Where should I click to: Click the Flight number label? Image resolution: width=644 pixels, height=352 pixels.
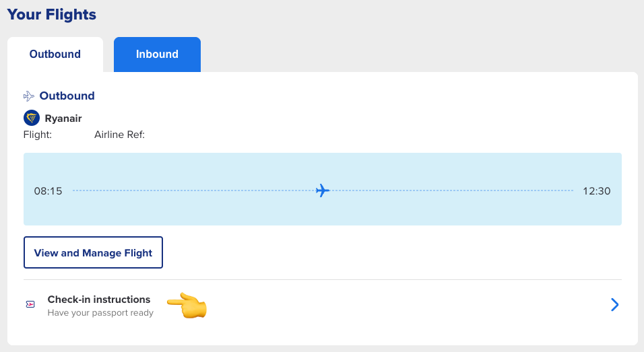coord(38,135)
